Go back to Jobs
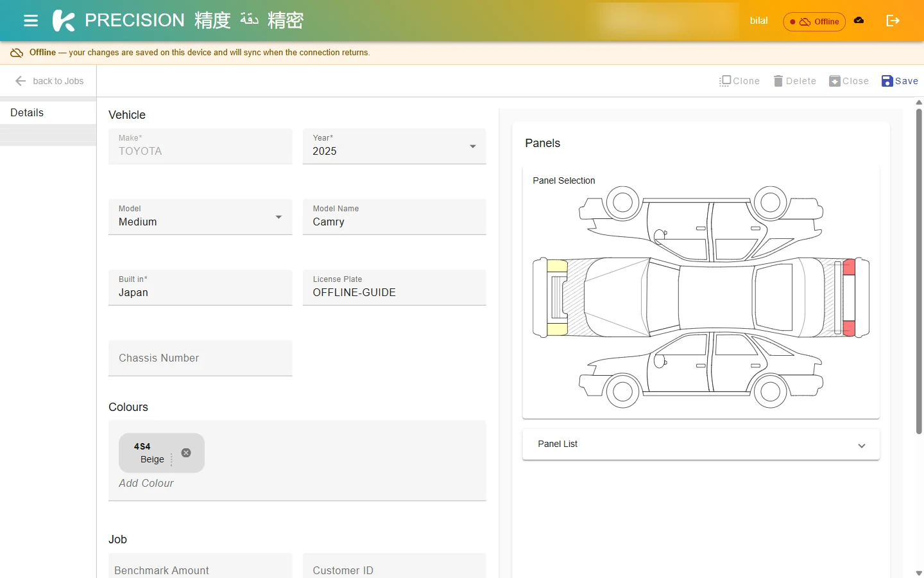 [49, 81]
